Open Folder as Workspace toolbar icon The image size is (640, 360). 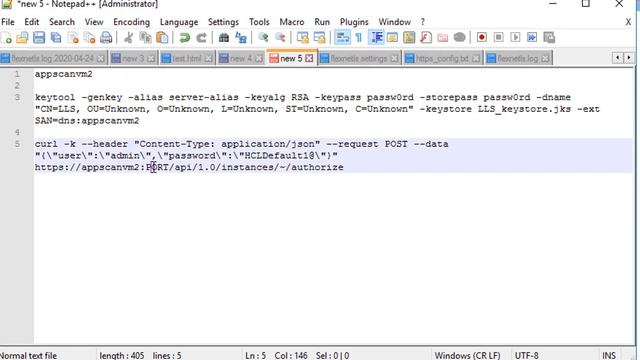(x=443, y=38)
